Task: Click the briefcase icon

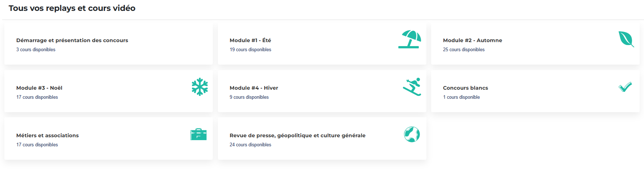Action: coord(198,134)
